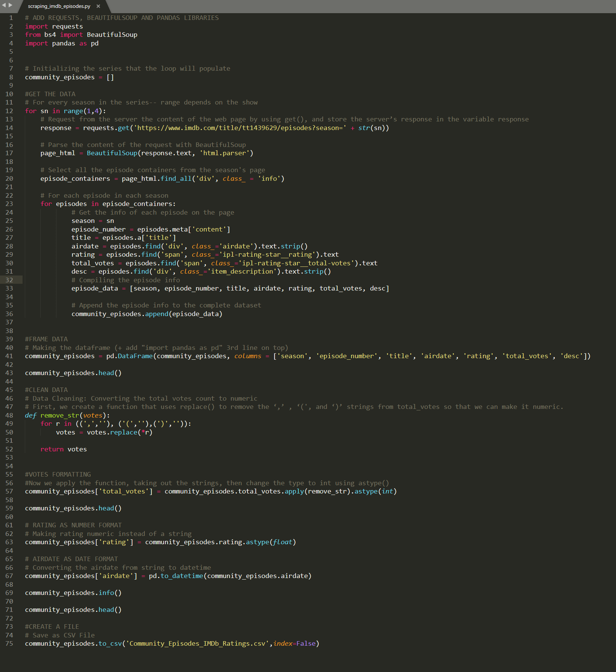
Task: Click the right tab navigation arrow
Action: (11, 5)
